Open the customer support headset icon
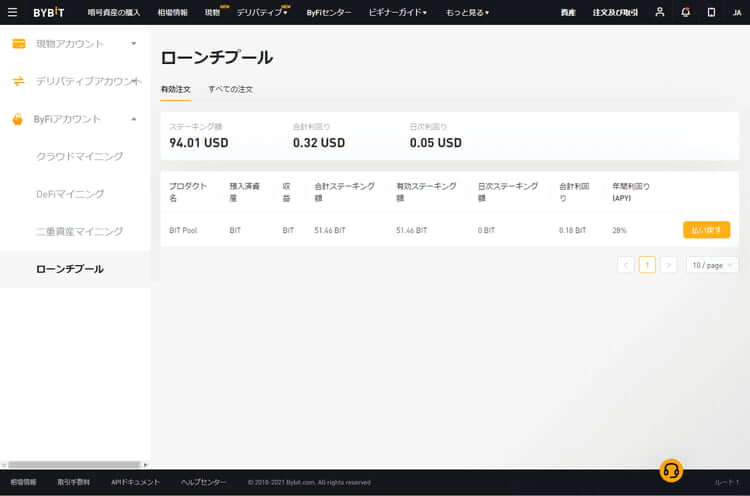This screenshot has width=750, height=496. [x=671, y=471]
